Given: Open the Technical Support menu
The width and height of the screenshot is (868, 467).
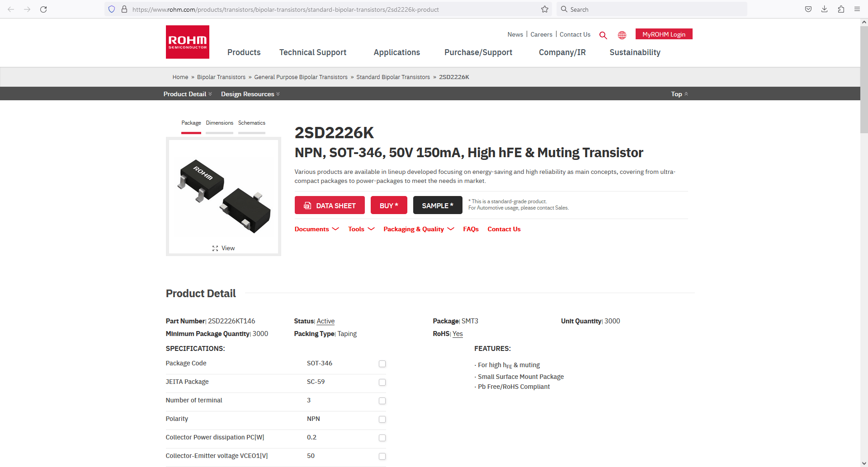Looking at the screenshot, I should 313,52.
